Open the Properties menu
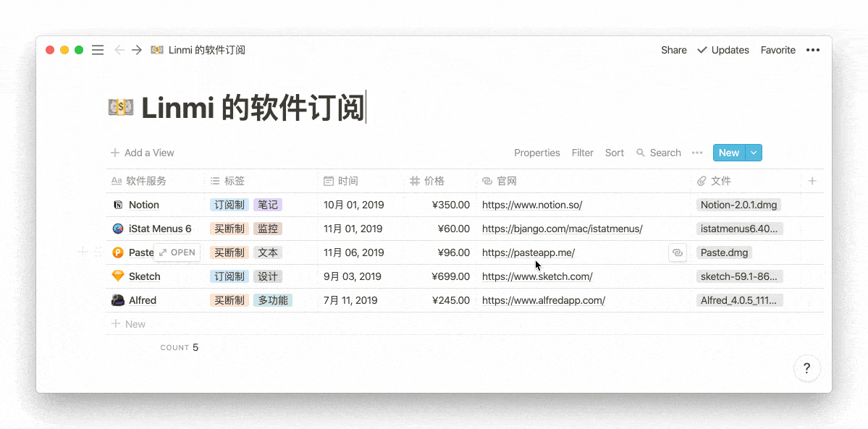The width and height of the screenshot is (868, 429). click(x=537, y=153)
